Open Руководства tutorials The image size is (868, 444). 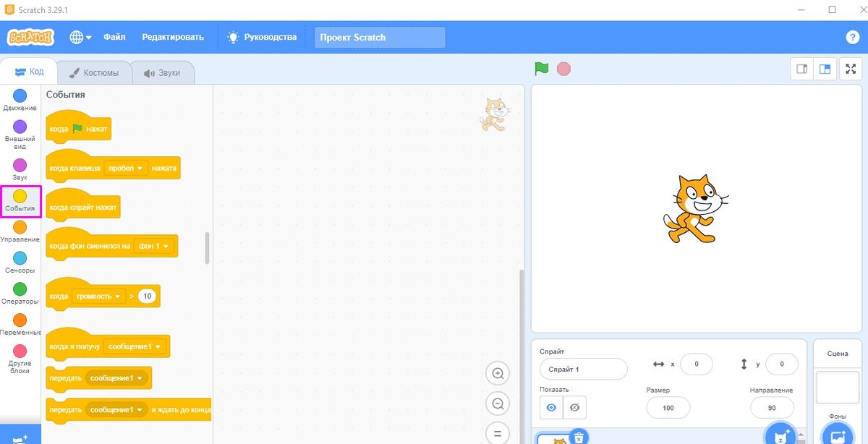pos(262,37)
